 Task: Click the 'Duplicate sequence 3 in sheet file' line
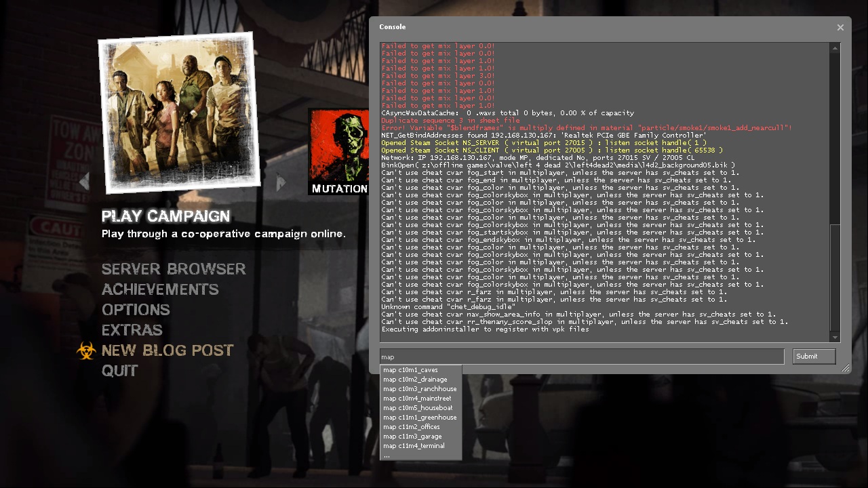(x=450, y=121)
